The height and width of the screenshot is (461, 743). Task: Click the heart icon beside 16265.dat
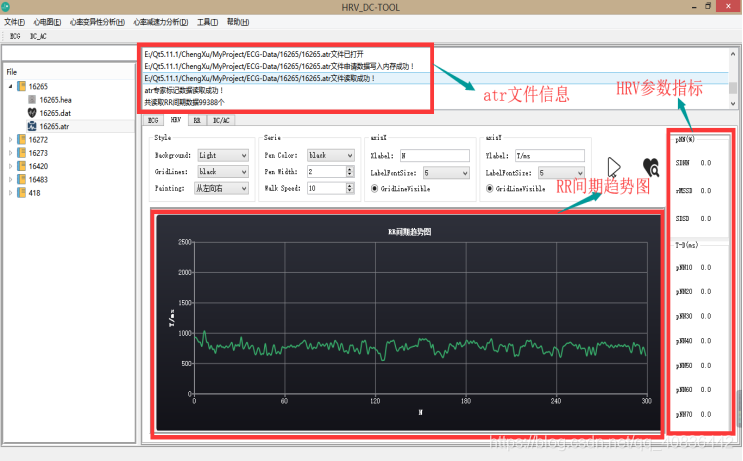[32, 113]
